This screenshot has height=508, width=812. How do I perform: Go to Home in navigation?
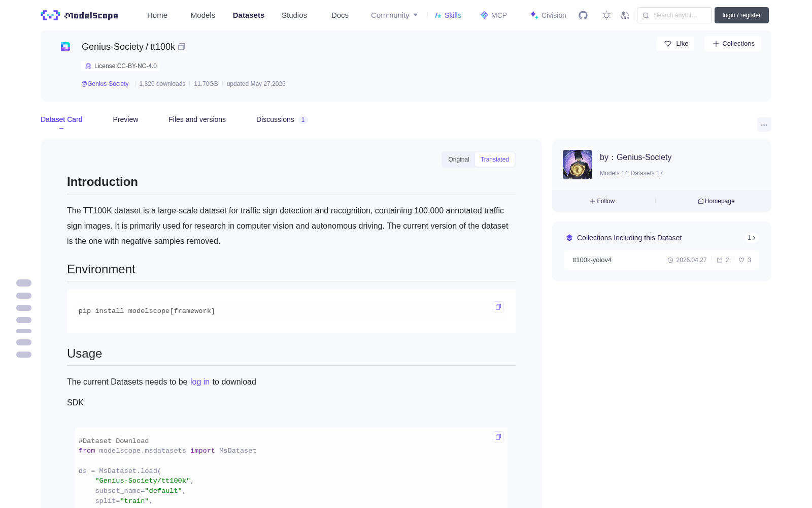157,15
